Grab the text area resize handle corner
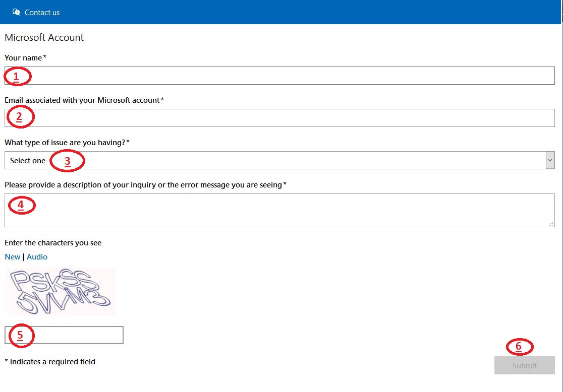Screen dimensions: 563x392 pos(551,224)
